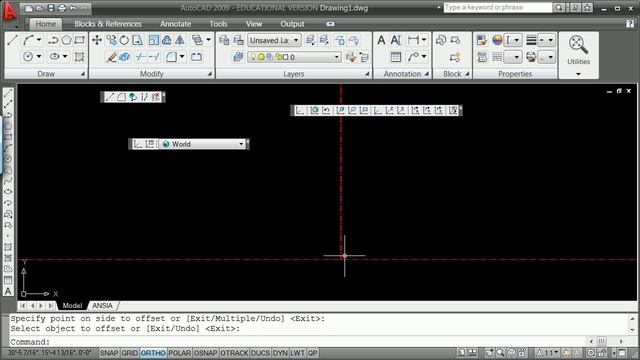Select the Rectangle tool in Draw panel

click(80, 40)
